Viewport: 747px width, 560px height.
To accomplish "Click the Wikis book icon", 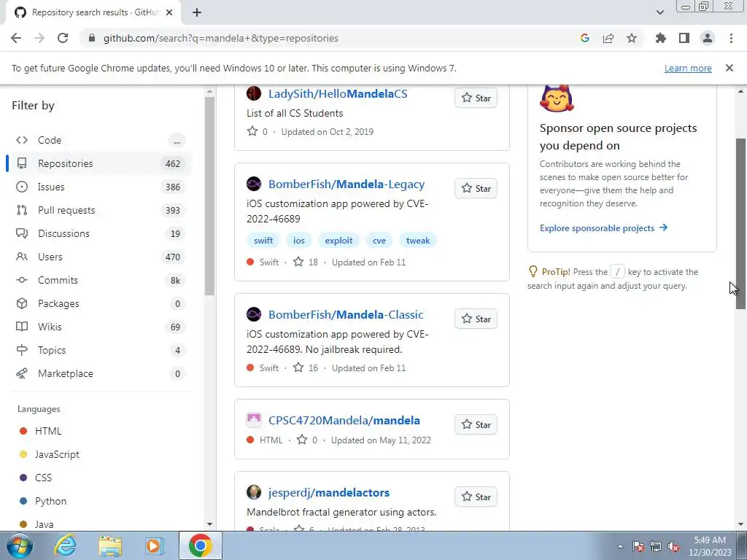I will [x=22, y=327].
